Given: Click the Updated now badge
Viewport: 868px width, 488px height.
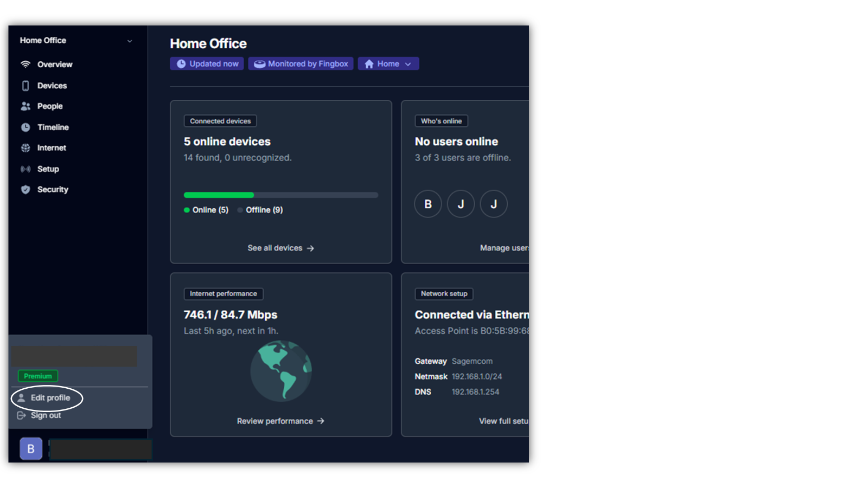Looking at the screenshot, I should [207, 64].
